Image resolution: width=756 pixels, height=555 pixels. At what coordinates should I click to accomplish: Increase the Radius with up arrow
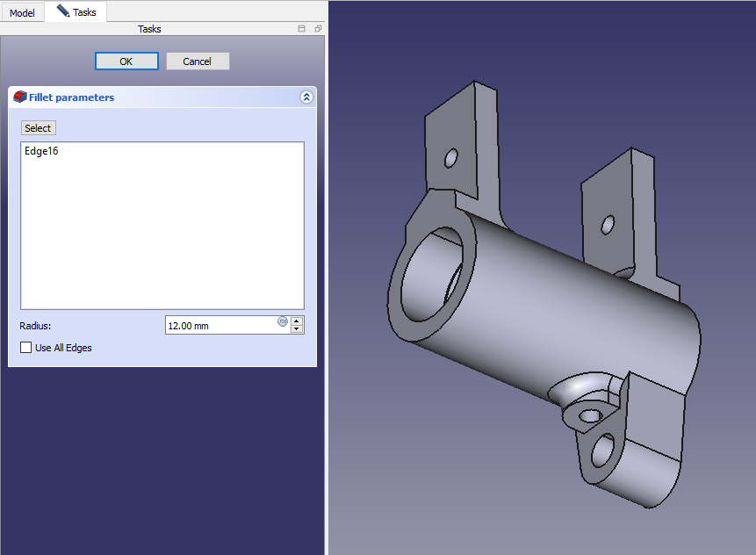coord(297,321)
